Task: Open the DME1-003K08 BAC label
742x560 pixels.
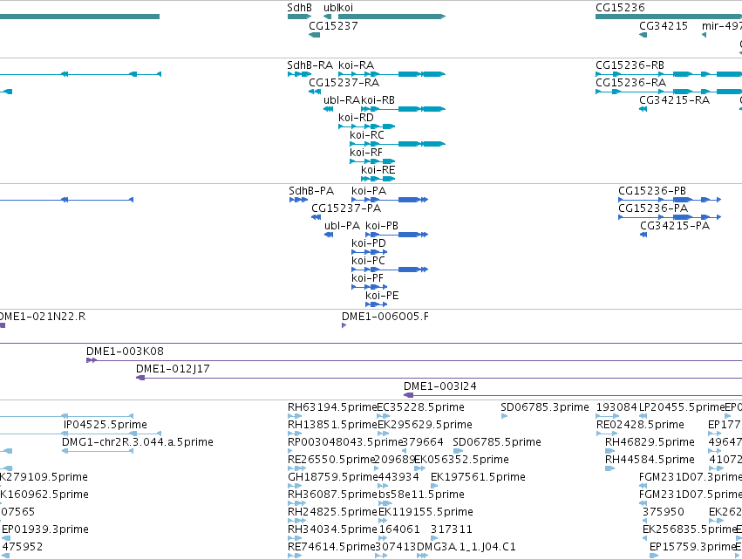Action: point(125,352)
